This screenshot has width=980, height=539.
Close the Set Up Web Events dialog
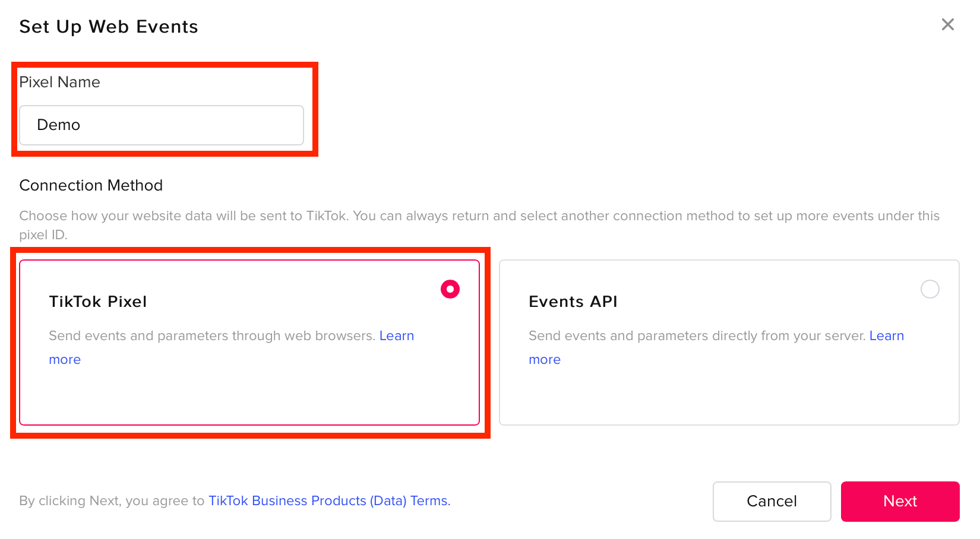pyautogui.click(x=947, y=24)
